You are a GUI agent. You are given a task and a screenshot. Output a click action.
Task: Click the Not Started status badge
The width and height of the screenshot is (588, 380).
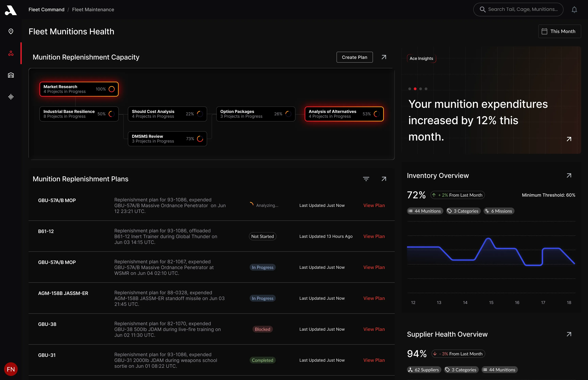(x=263, y=236)
